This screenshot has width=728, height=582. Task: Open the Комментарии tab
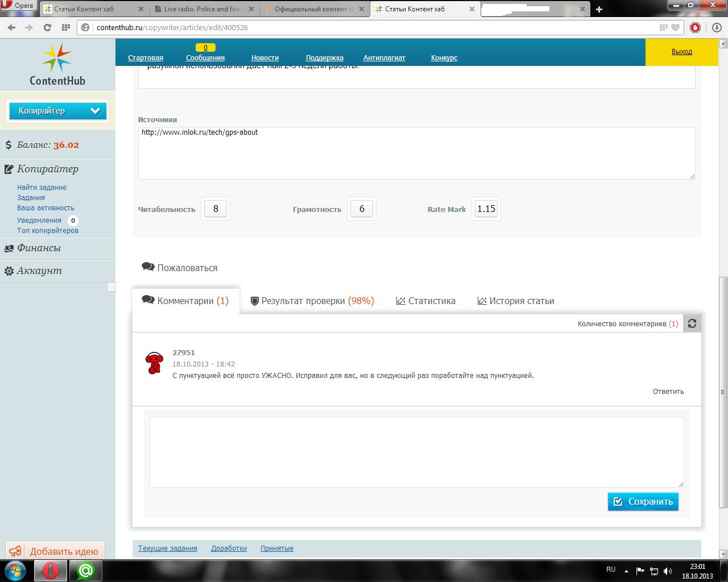coord(185,301)
